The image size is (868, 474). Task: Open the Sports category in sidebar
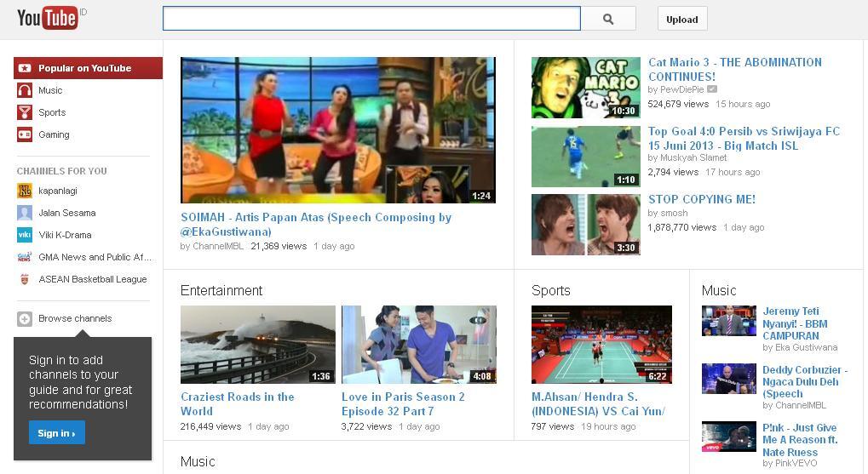click(52, 112)
